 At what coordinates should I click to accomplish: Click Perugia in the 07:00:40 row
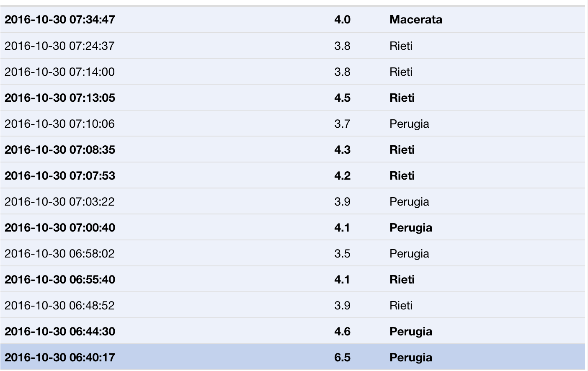pos(410,228)
